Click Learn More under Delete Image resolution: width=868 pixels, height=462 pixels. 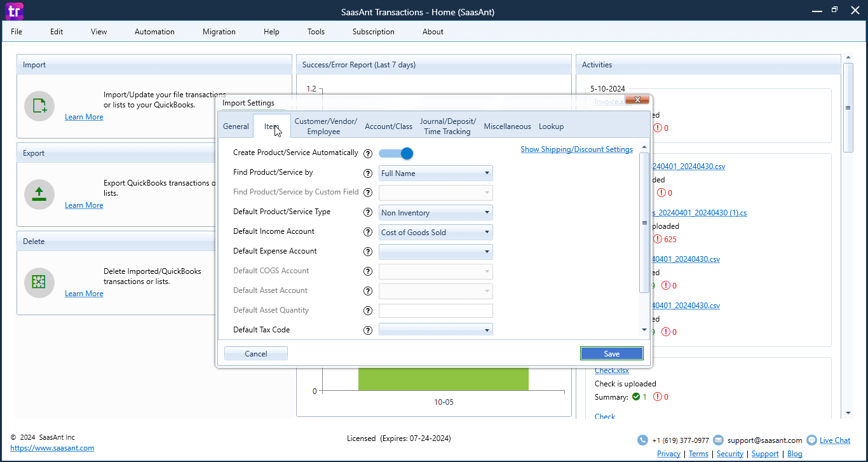[x=84, y=294]
